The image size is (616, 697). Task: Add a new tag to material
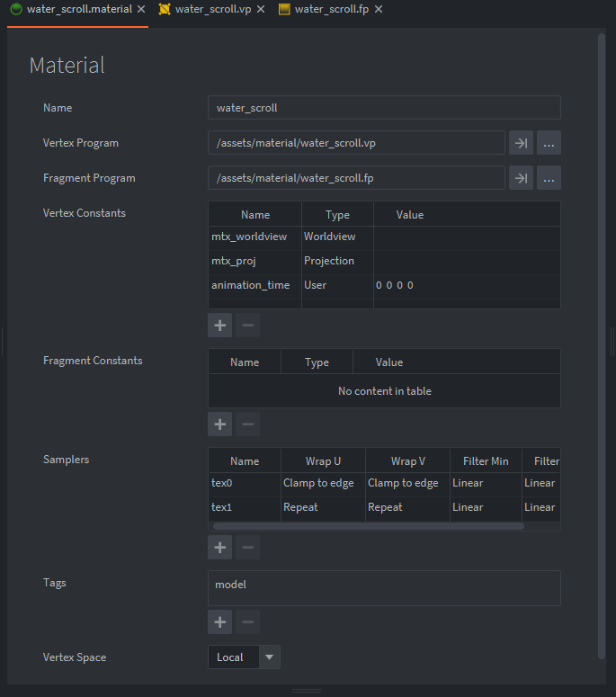tap(219, 621)
